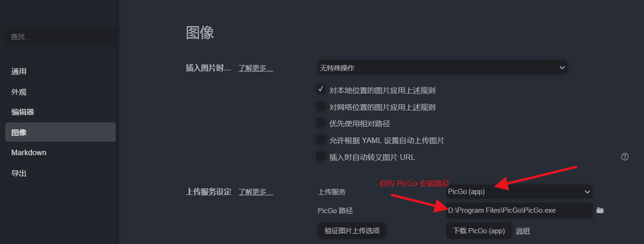The image size is (644, 244).
Task: Open the 说明 link
Action: point(523,231)
